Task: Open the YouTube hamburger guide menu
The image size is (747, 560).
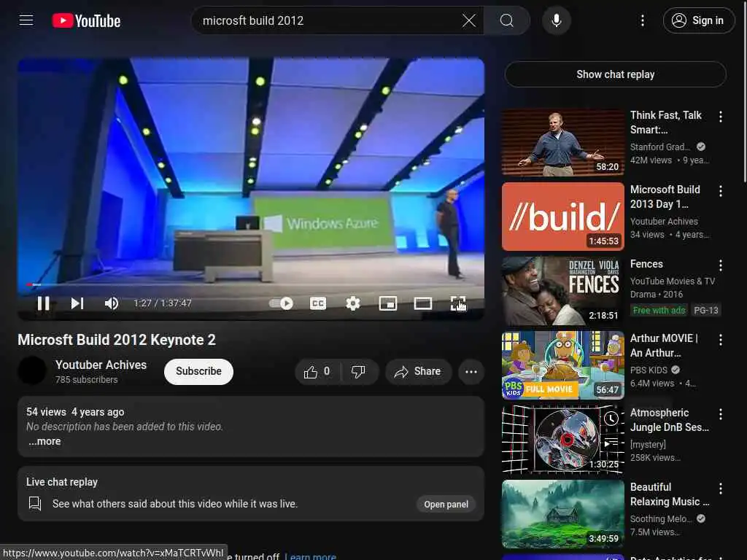Action: 26,20
